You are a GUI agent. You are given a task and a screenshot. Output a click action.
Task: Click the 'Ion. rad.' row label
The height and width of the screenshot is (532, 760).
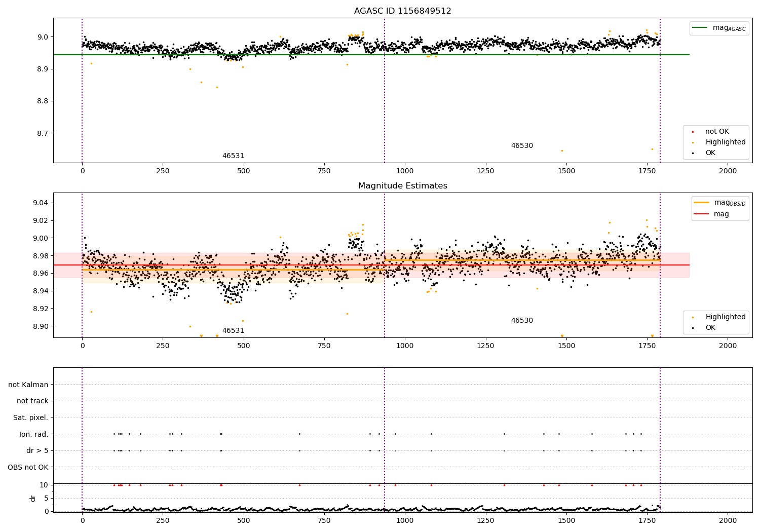coord(34,434)
